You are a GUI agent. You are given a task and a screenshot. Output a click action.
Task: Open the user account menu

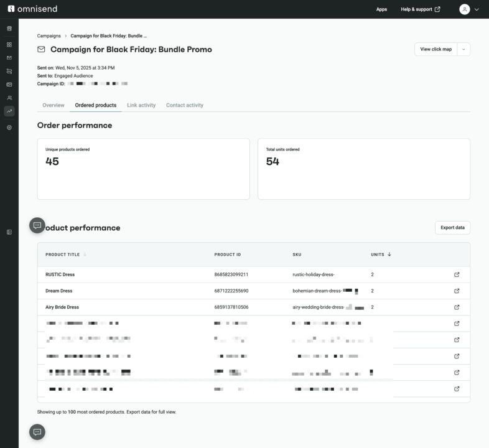(x=469, y=9)
